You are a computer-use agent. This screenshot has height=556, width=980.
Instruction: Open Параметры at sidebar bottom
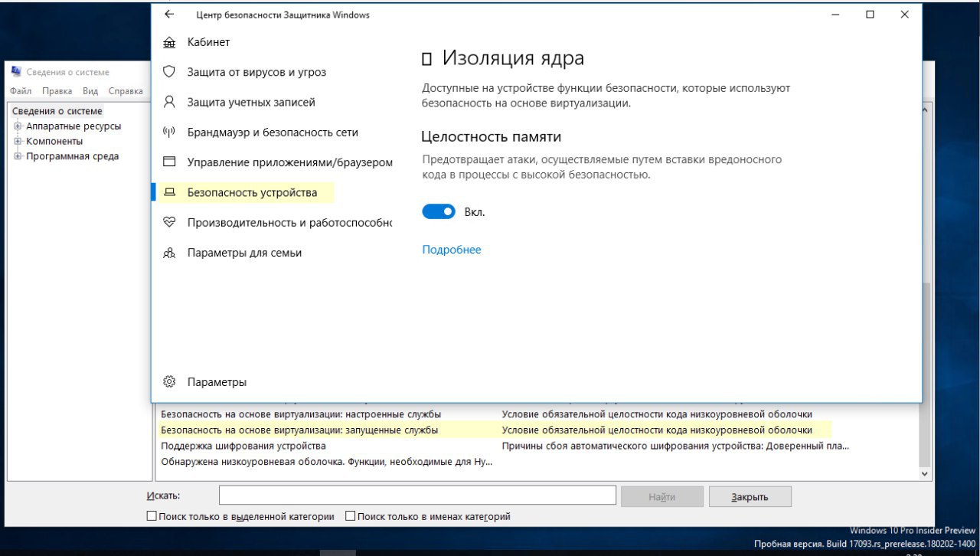pyautogui.click(x=217, y=381)
